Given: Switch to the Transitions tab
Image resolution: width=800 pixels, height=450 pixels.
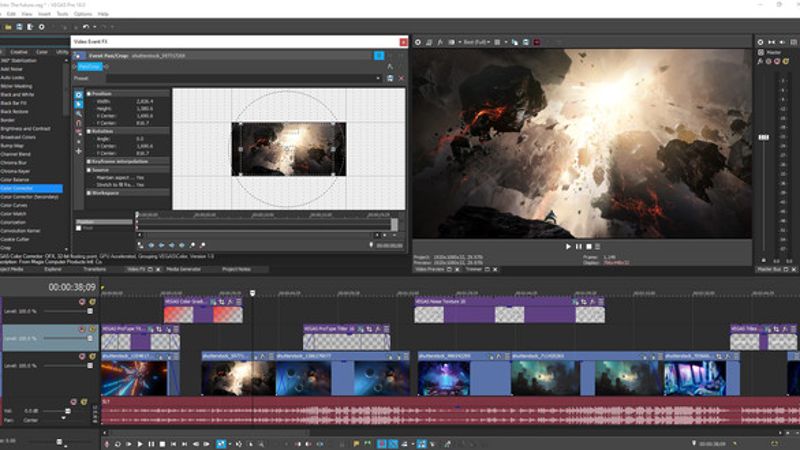Looking at the screenshot, I should tap(94, 269).
